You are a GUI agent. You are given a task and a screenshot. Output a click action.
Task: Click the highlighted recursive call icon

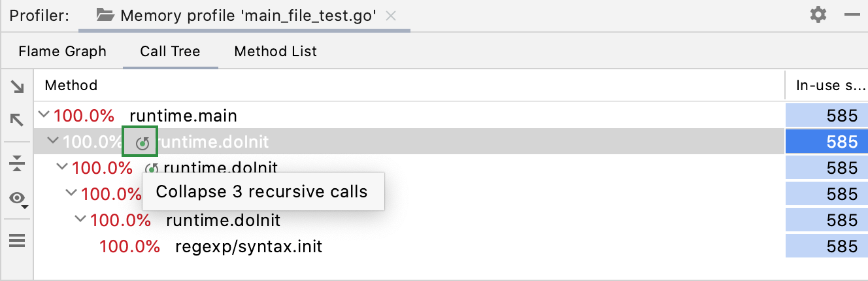(140, 142)
